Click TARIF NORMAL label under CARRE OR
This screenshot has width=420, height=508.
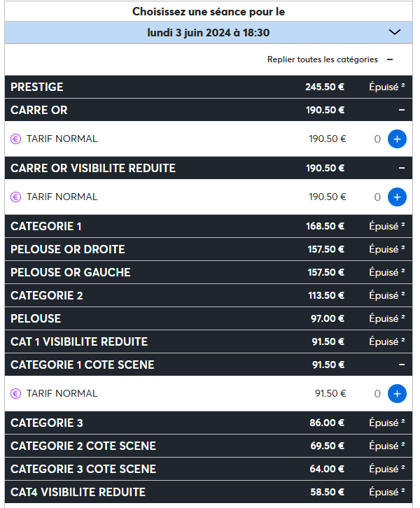pos(62,139)
